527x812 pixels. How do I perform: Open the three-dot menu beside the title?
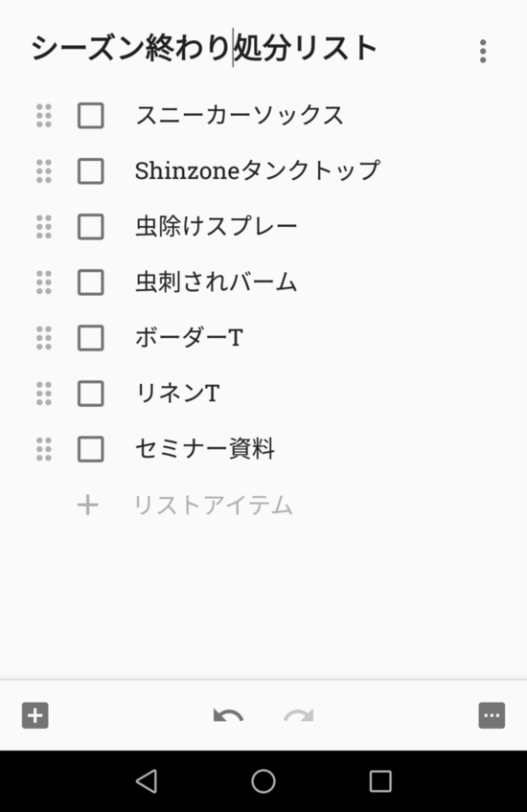click(483, 52)
